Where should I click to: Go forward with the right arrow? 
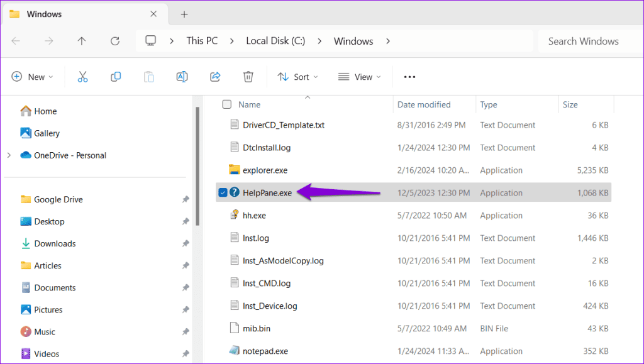point(49,41)
